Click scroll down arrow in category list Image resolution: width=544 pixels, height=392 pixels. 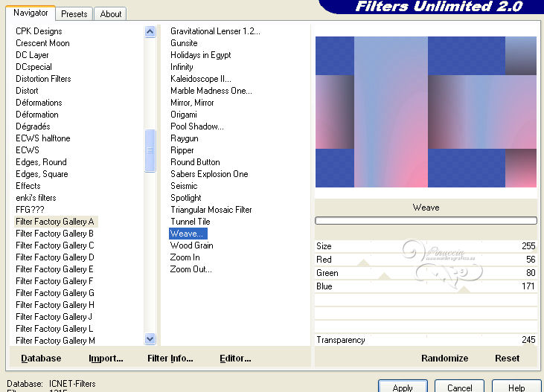click(x=150, y=339)
